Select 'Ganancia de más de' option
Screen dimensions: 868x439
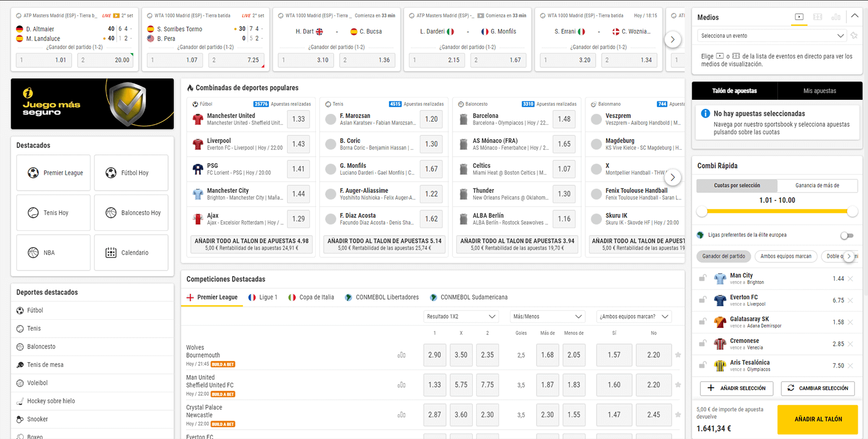pos(817,185)
